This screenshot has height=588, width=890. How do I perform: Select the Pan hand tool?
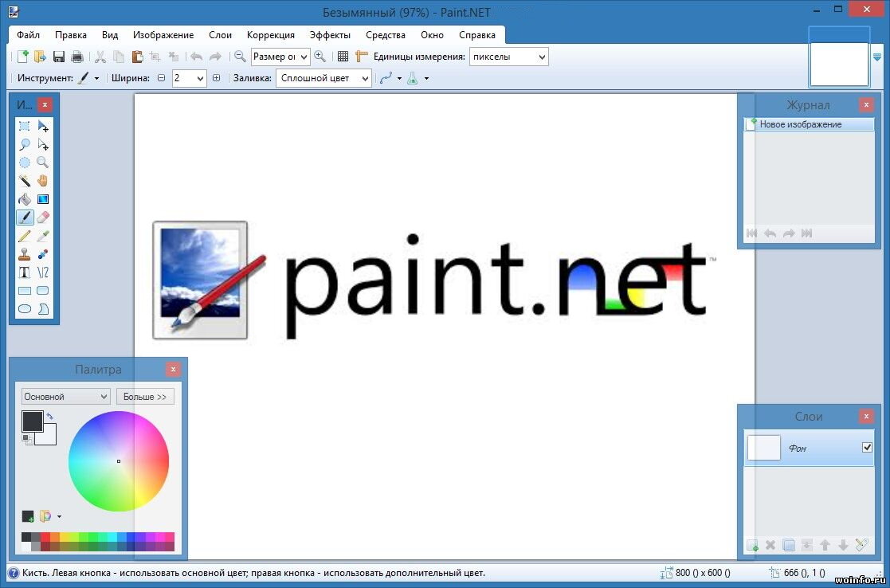pos(43,181)
